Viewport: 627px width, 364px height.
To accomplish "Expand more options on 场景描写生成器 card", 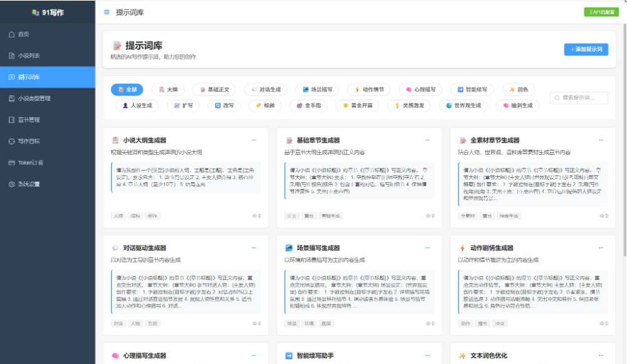I will [428, 248].
